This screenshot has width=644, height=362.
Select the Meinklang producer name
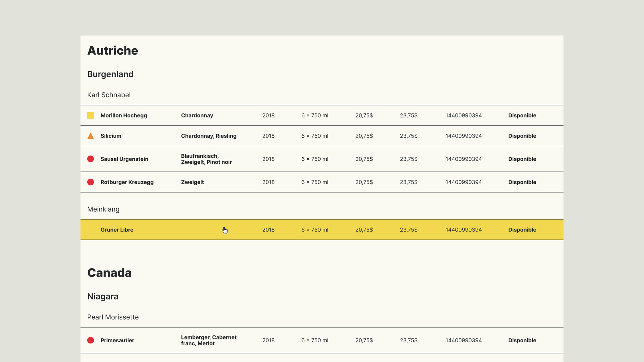(103, 209)
